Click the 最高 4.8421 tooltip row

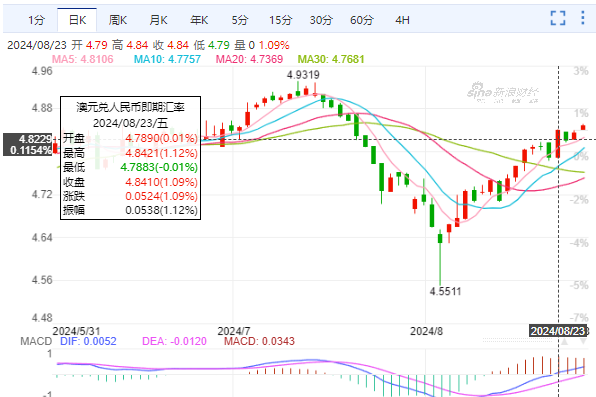point(130,153)
